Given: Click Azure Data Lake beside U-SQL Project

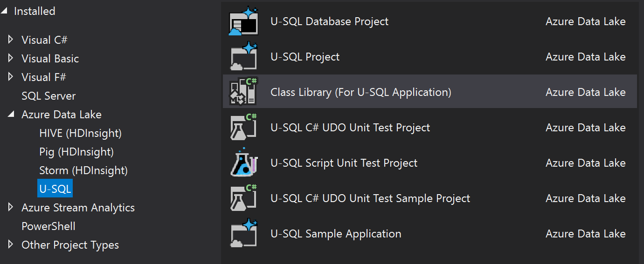Looking at the screenshot, I should point(586,57).
